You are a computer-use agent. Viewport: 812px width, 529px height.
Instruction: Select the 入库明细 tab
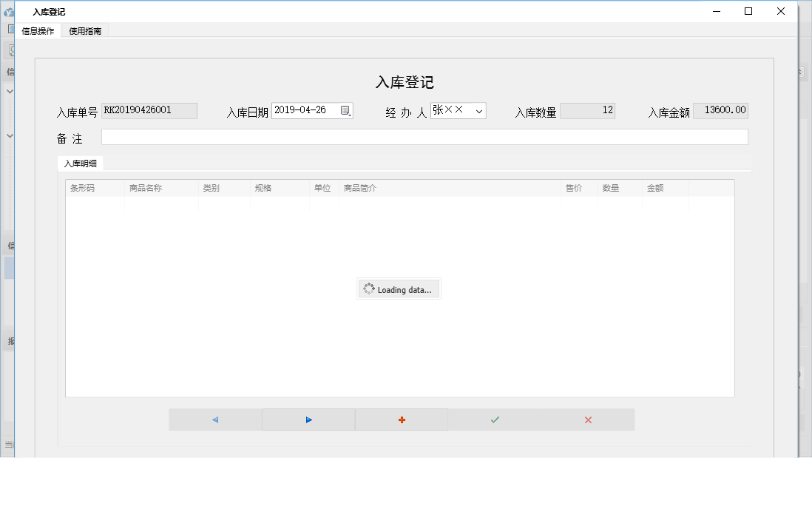80,163
